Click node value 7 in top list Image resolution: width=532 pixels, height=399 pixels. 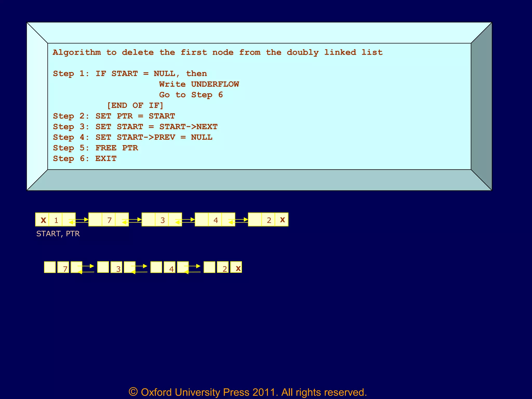tap(109, 220)
